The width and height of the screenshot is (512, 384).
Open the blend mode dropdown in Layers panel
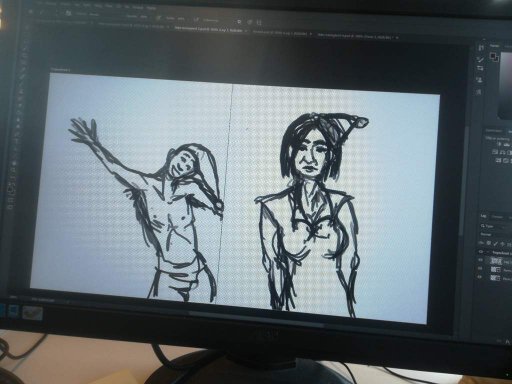496,234
